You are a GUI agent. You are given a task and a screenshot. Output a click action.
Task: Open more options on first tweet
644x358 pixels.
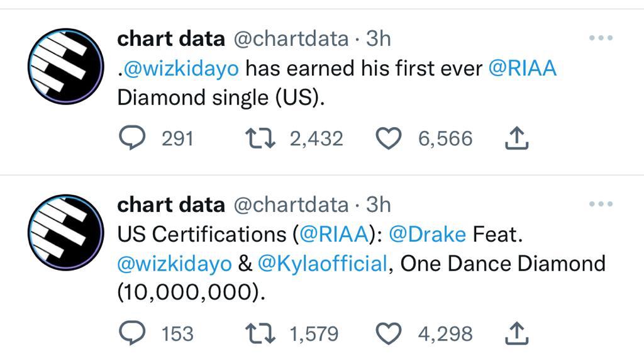coord(601,38)
